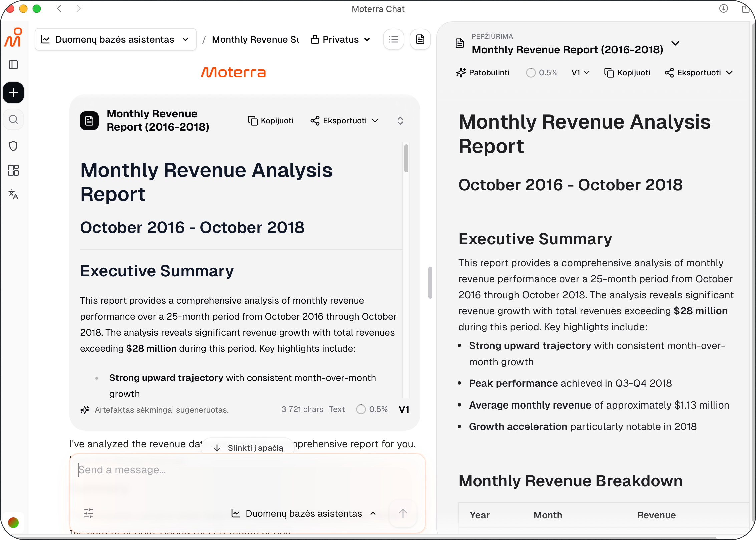Expand or collapse the artifact card
This screenshot has width=756, height=540.
click(400, 121)
